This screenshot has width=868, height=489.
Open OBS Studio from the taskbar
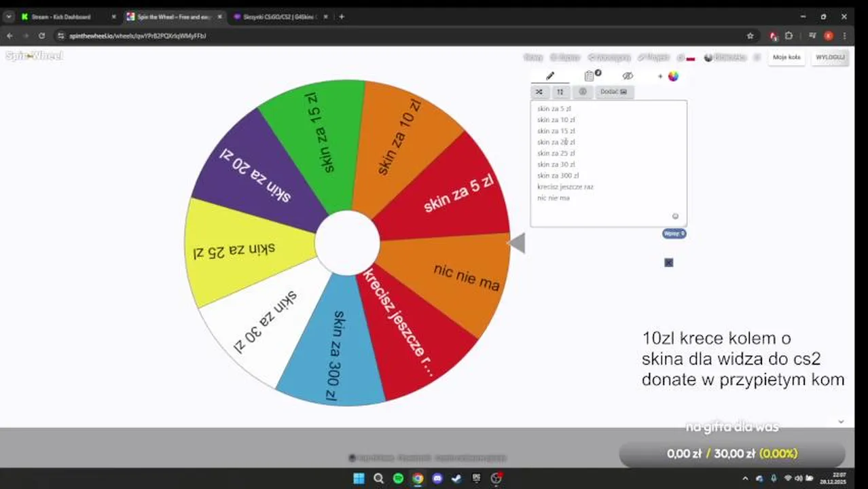point(496,478)
